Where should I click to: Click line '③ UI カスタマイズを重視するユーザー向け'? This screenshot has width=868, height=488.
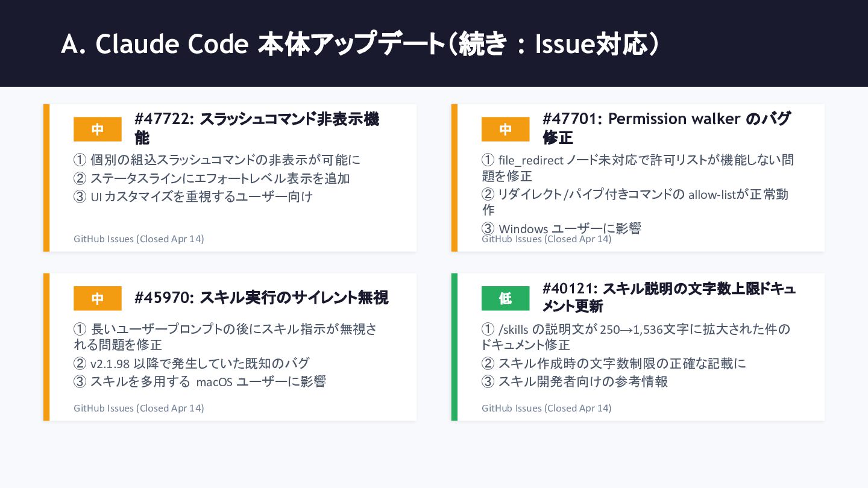pos(193,196)
